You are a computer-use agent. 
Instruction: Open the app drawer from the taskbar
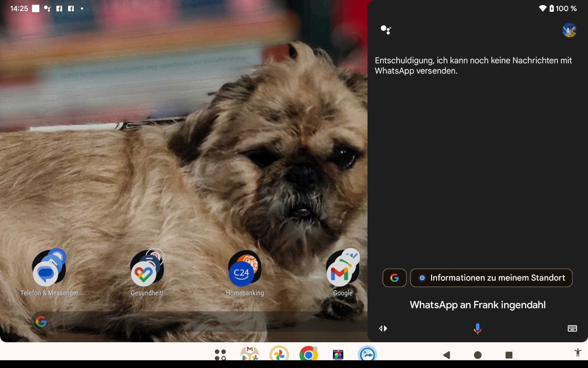220,355
